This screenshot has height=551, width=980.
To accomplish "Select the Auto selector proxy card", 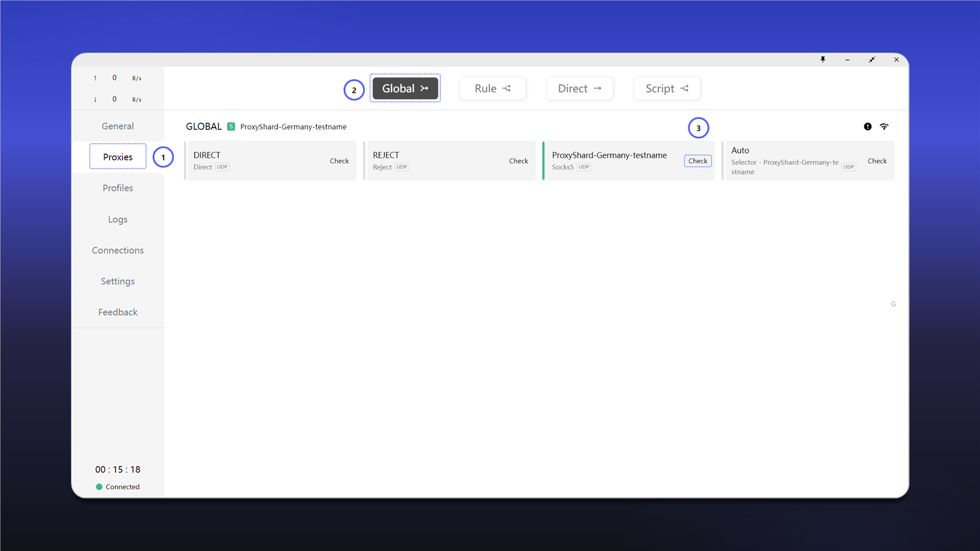I will [808, 161].
